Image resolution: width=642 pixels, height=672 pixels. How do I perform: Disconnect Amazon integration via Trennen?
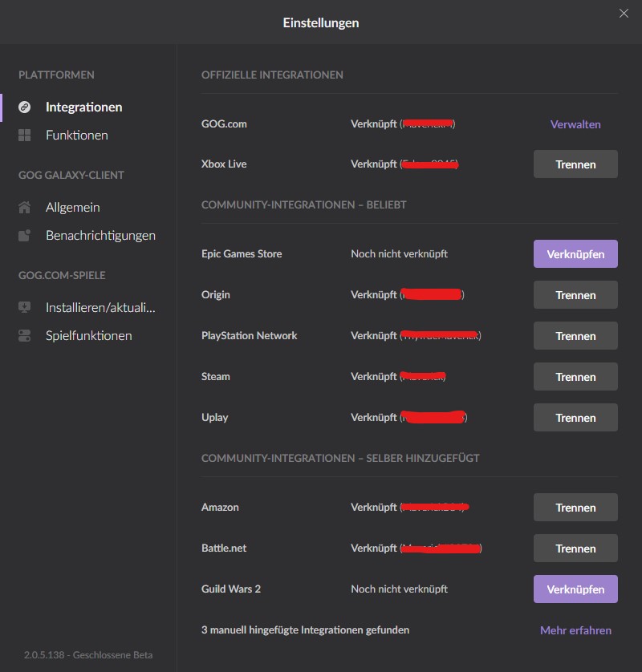[x=575, y=508]
